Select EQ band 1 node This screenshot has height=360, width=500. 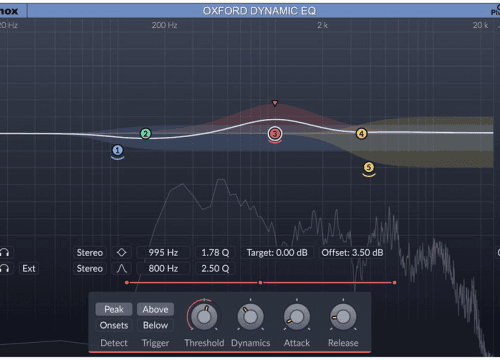(117, 151)
